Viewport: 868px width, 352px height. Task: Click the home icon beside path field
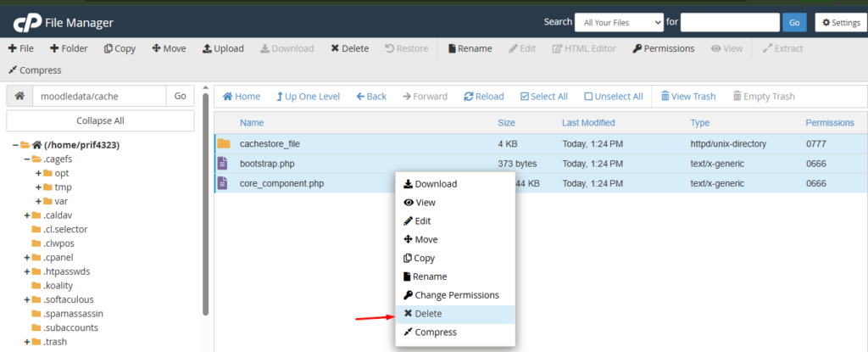click(x=19, y=96)
